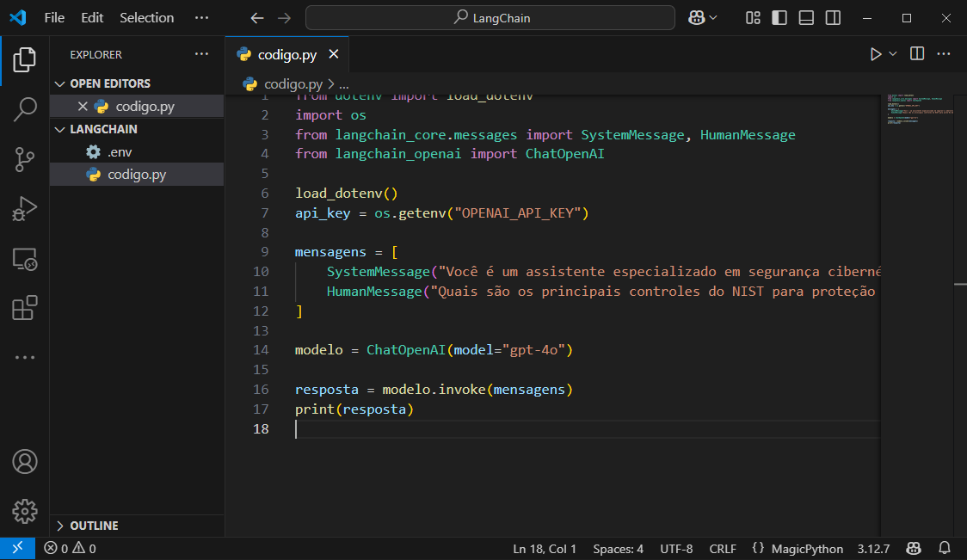Toggle the secondary side bar
The height and width of the screenshot is (560, 967).
833,18
